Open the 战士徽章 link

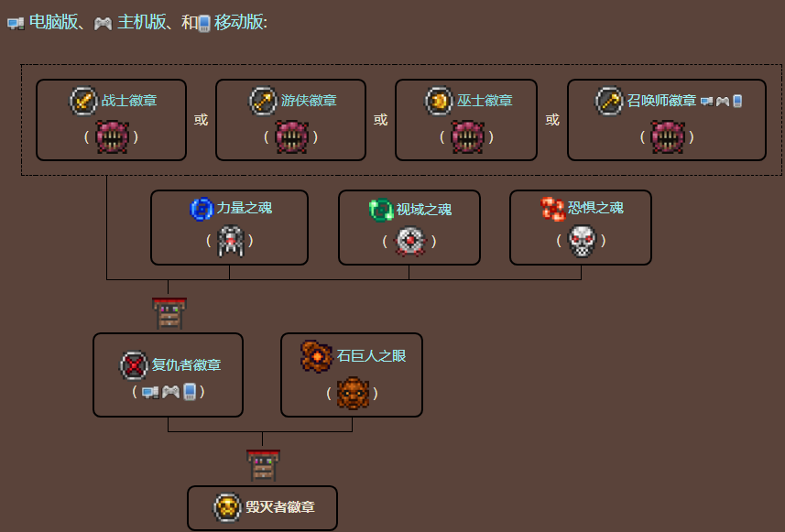pos(129,101)
